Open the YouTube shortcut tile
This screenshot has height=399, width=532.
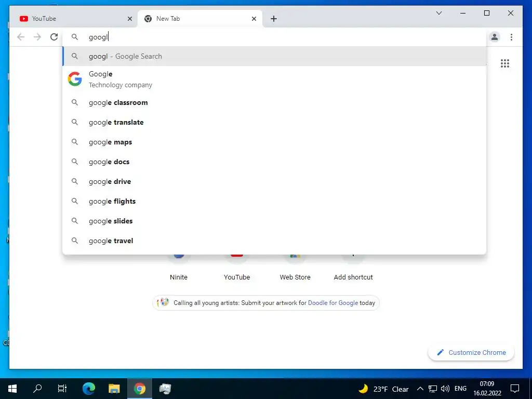(x=237, y=268)
